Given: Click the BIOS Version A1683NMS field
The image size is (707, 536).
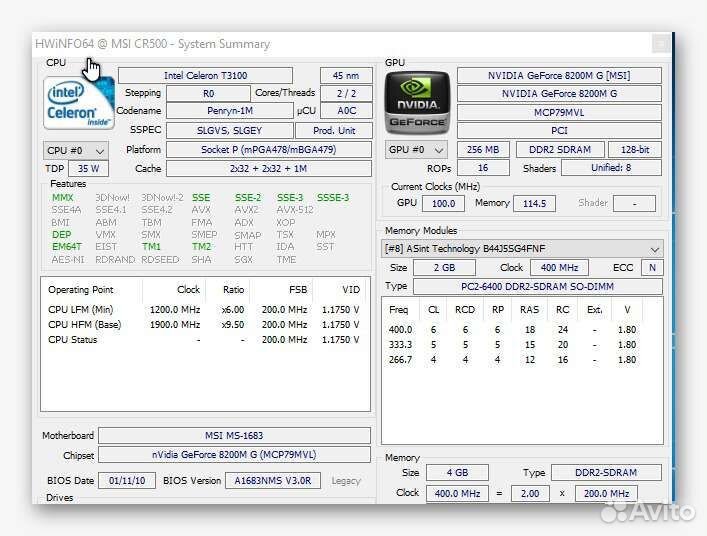Looking at the screenshot, I should (272, 481).
